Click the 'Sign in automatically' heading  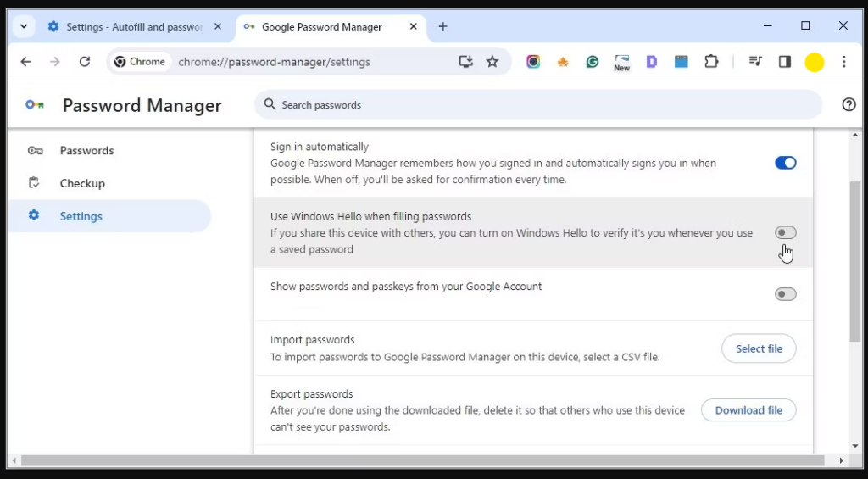(320, 147)
